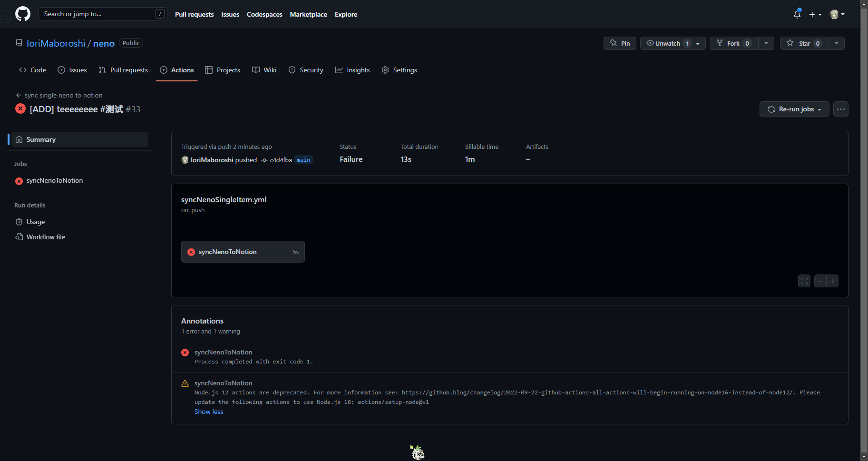Open the notifications bell
Image resolution: width=868 pixels, height=461 pixels.
point(797,14)
